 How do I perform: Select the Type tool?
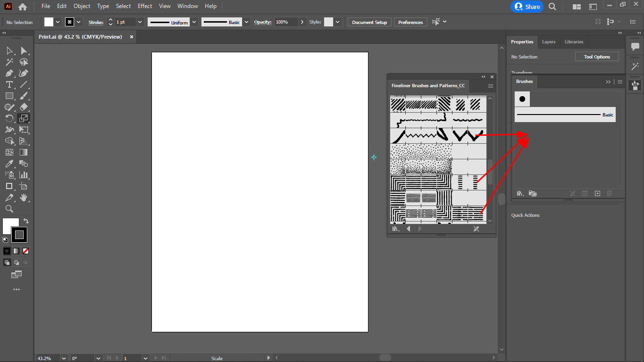pos(8,84)
